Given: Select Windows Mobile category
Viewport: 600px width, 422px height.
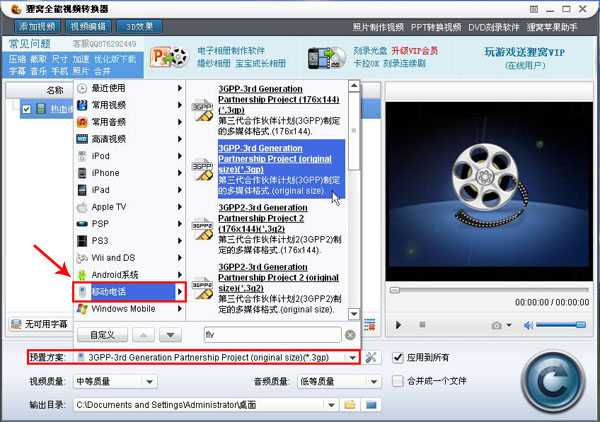Looking at the screenshot, I should pyautogui.click(x=130, y=309).
